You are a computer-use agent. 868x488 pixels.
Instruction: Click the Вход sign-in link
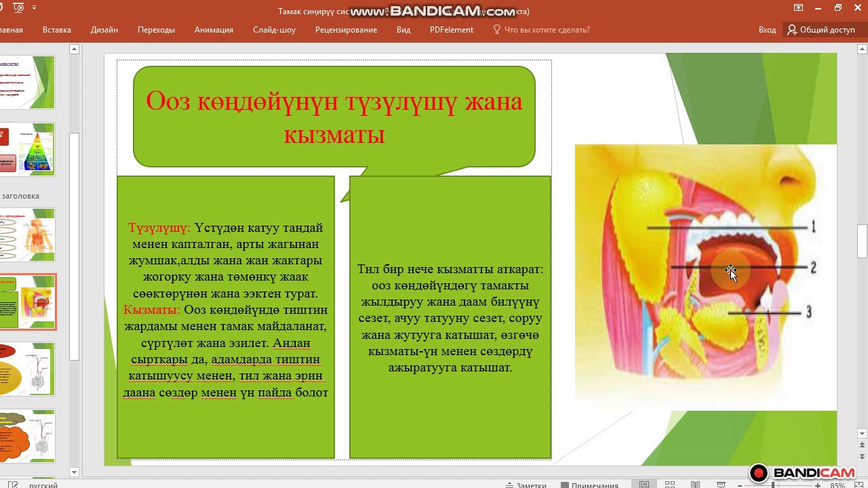tap(767, 30)
